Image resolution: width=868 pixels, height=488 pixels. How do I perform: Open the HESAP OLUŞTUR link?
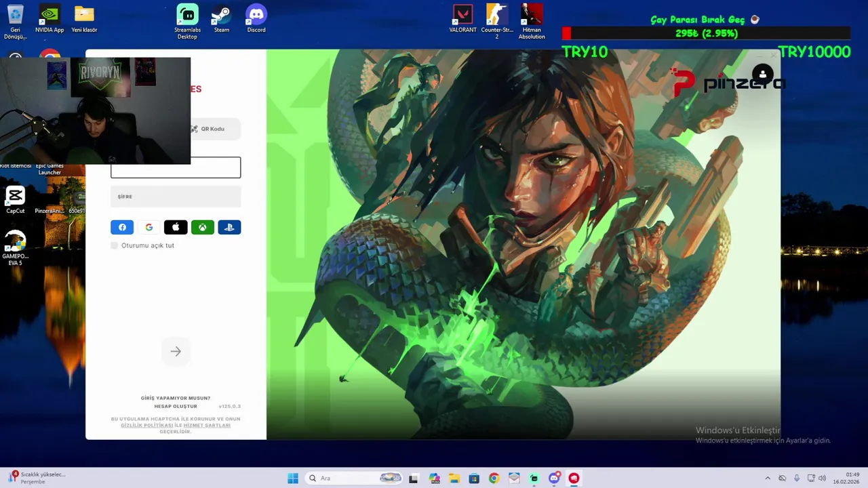click(x=176, y=407)
